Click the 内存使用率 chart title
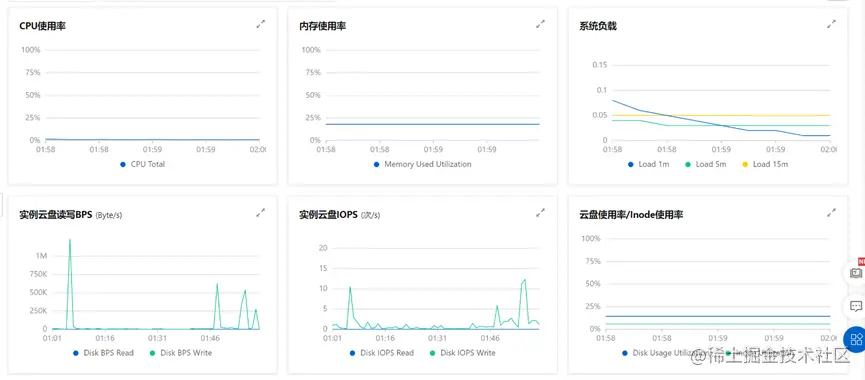Image resolution: width=865 pixels, height=380 pixels. [323, 25]
